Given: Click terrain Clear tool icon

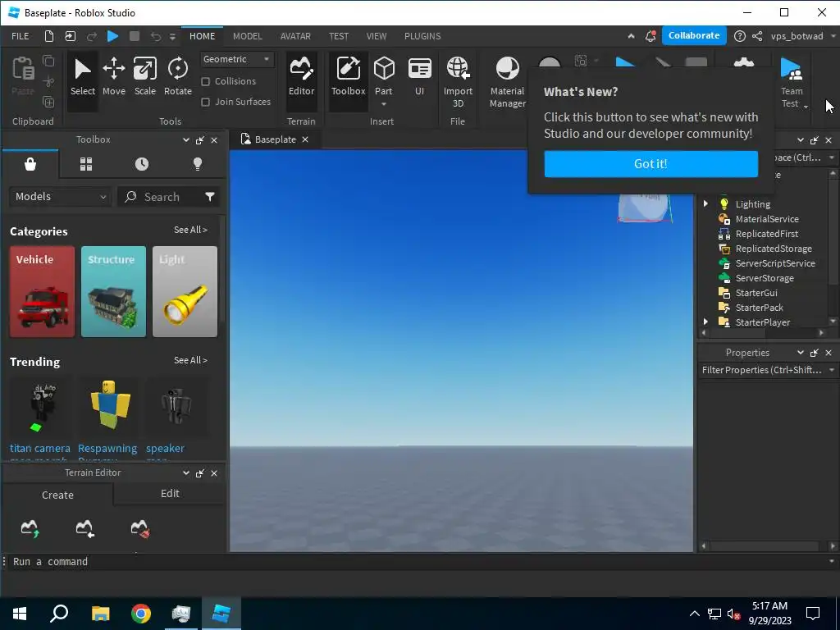Looking at the screenshot, I should pyautogui.click(x=140, y=528).
